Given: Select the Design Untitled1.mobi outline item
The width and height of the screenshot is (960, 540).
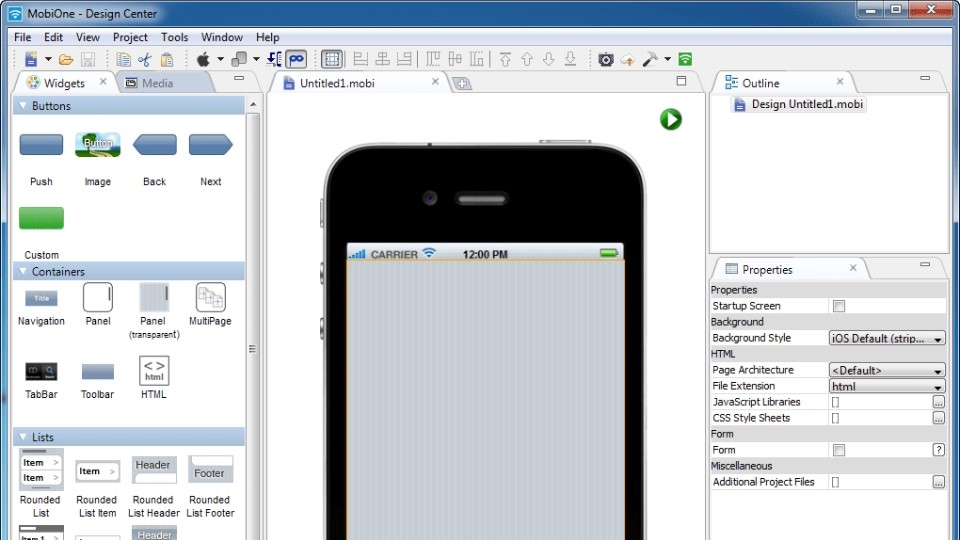Looking at the screenshot, I should coord(799,104).
